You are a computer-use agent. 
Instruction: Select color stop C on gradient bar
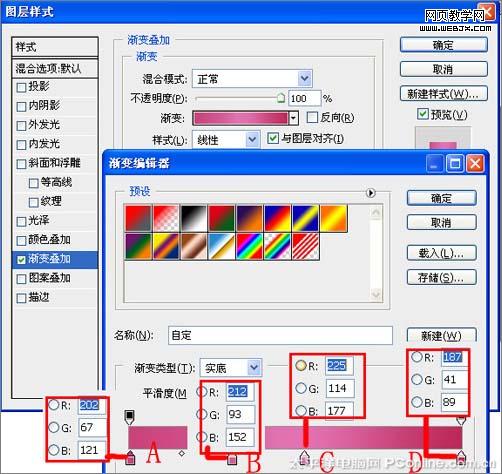click(x=304, y=457)
